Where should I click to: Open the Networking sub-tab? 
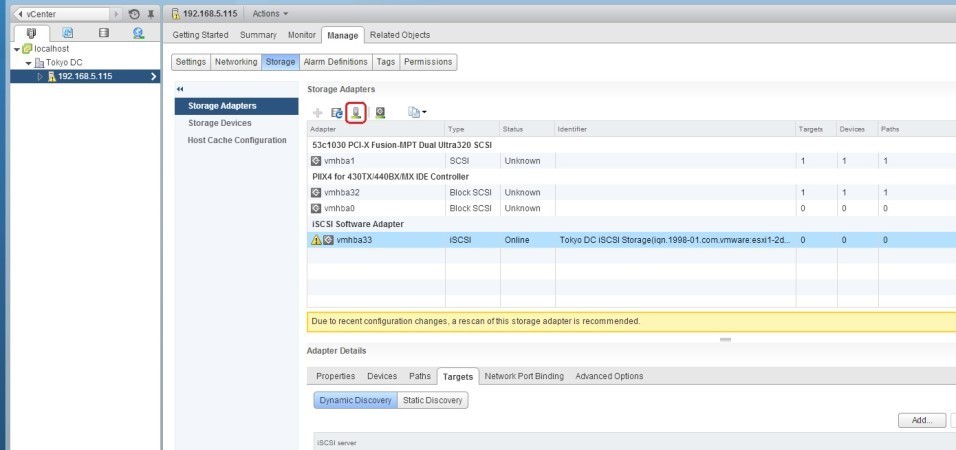[x=236, y=62]
